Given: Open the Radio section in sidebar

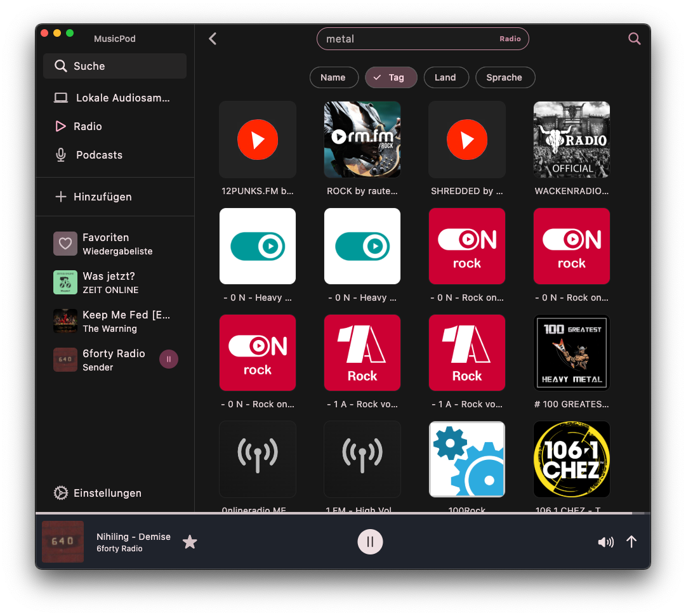Looking at the screenshot, I should (x=115, y=126).
